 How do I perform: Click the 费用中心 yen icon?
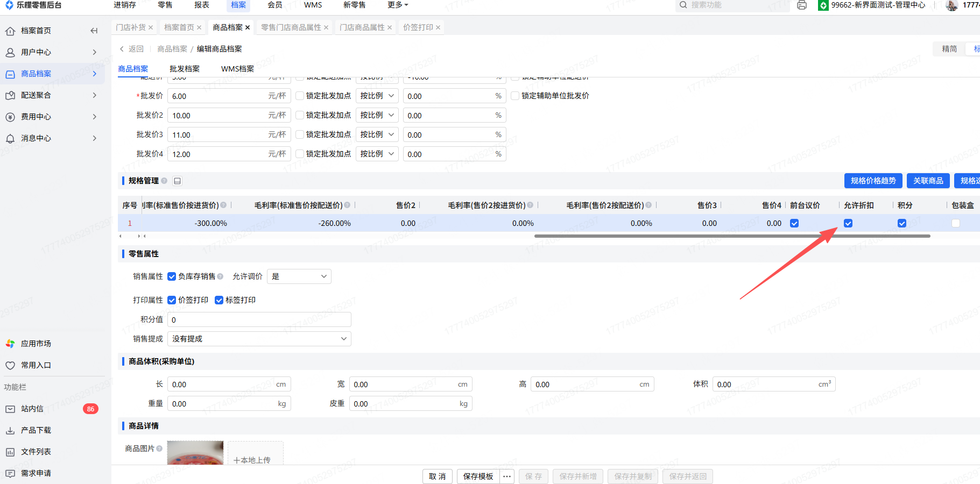[10, 117]
